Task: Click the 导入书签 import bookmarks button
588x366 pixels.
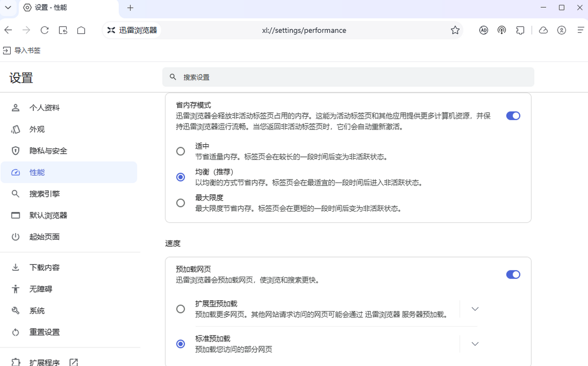Action: (22, 50)
